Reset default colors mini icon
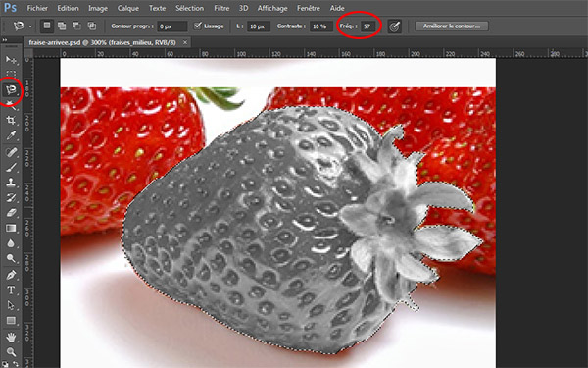Screen dimensions: 588x368 (x=5, y=364)
